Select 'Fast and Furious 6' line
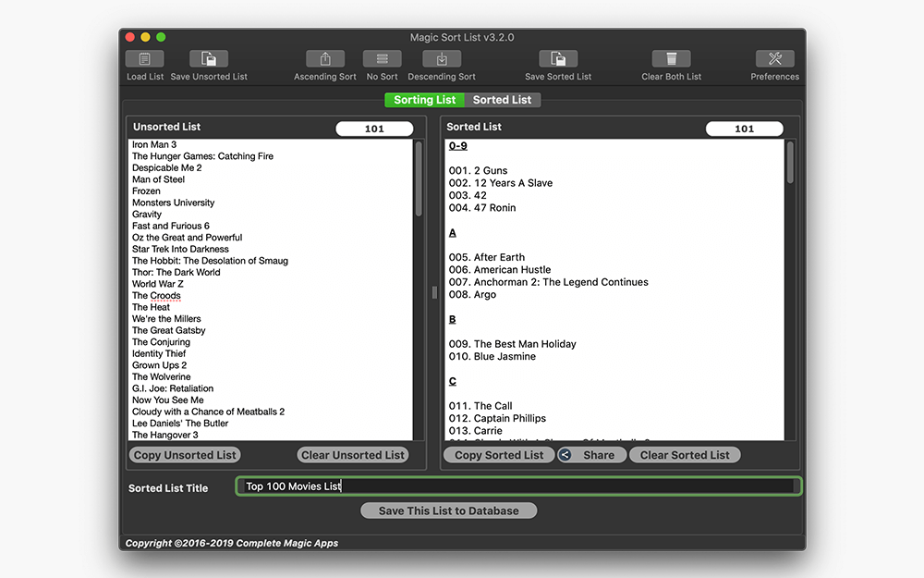This screenshot has height=578, width=924. (x=170, y=226)
